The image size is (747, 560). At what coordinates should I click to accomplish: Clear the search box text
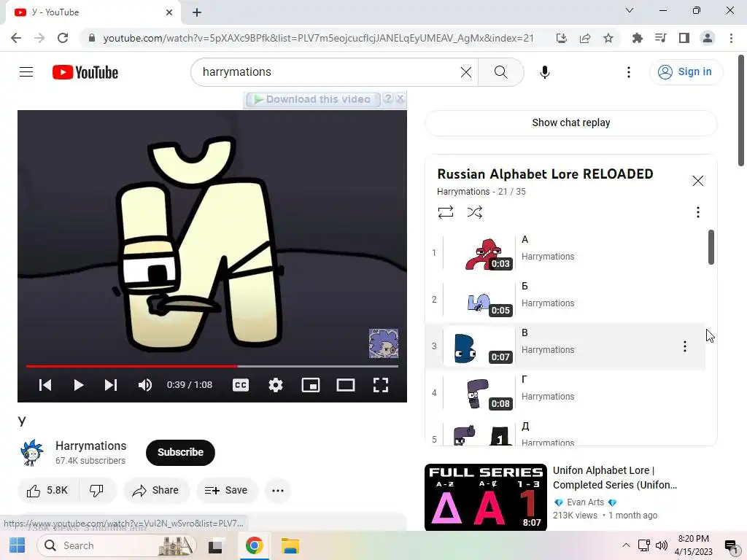click(466, 72)
